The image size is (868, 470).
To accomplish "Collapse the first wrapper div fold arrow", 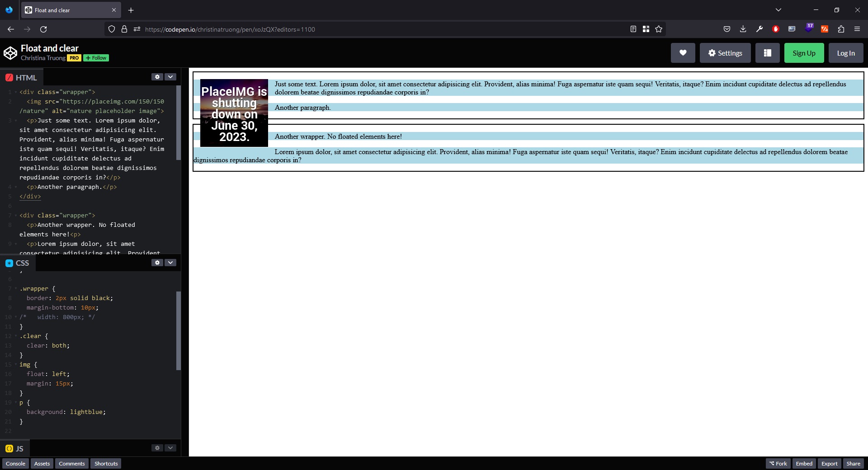I will click(16, 92).
